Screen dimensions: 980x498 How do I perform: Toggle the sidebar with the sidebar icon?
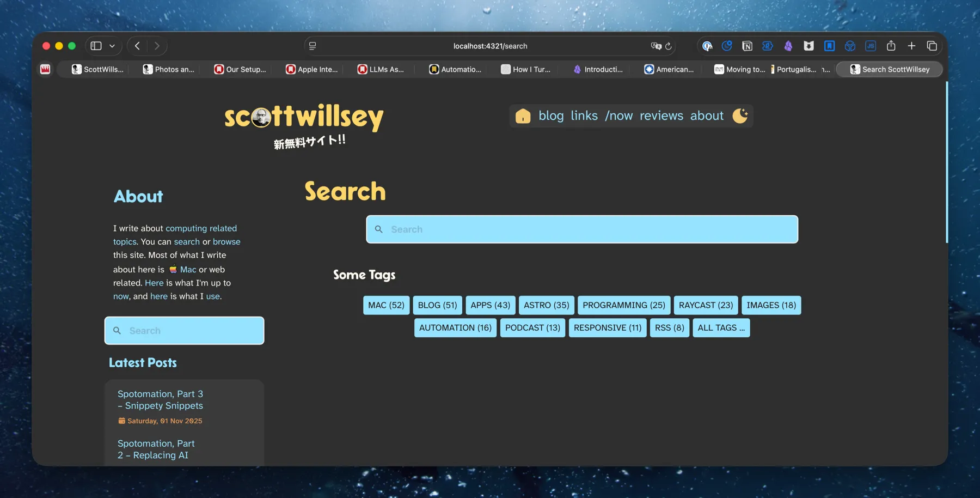[x=95, y=46]
